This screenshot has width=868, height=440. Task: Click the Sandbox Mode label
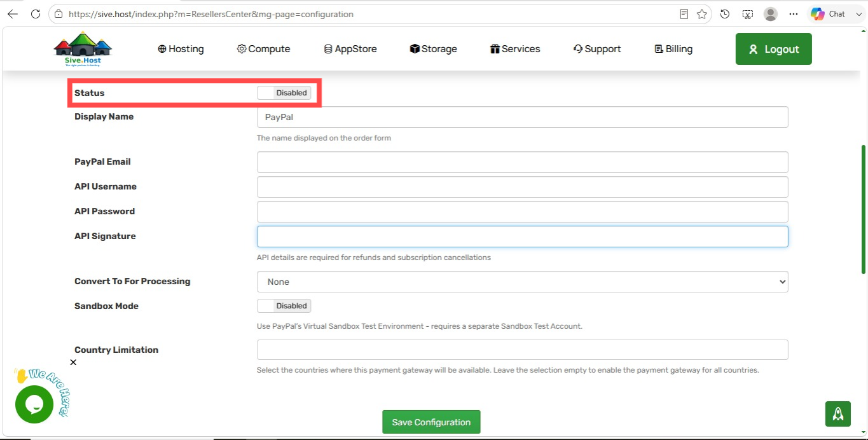coord(106,306)
